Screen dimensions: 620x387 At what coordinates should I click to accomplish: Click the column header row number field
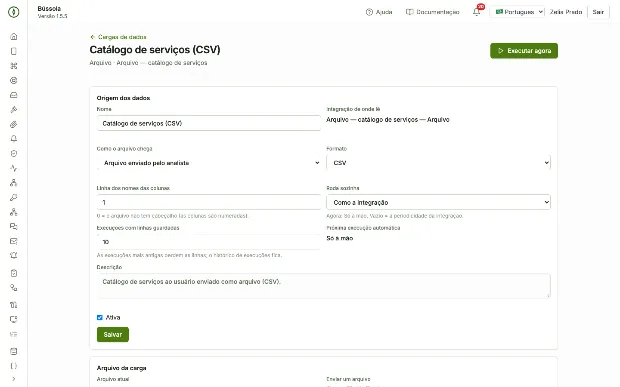point(209,202)
